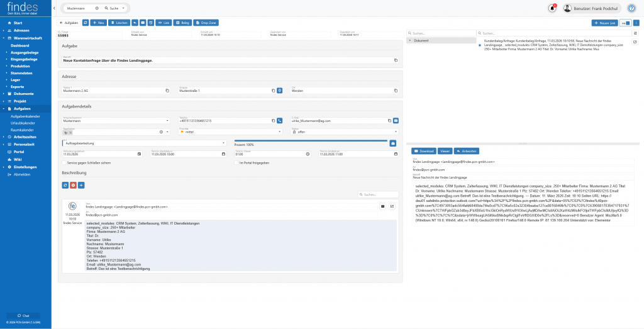Toggle the switch next to Neuen Link
This screenshot has width=644, height=329.
tap(625, 23)
